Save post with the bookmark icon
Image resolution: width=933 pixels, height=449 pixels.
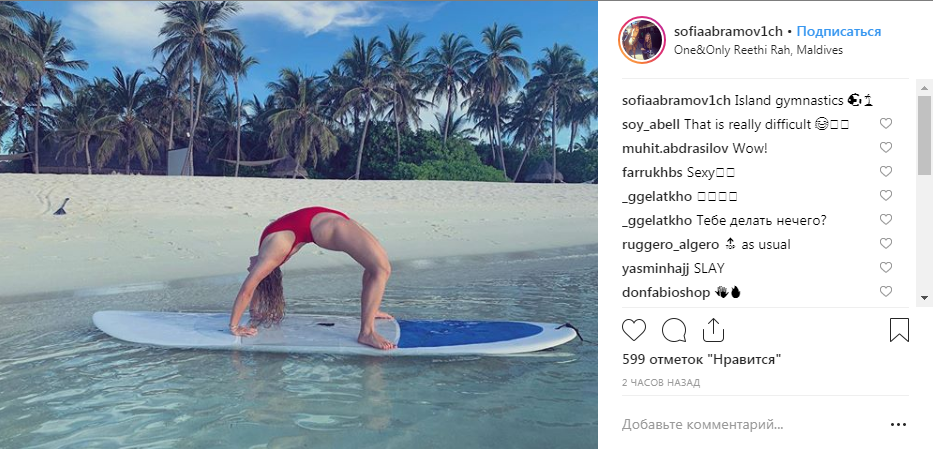coord(899,329)
